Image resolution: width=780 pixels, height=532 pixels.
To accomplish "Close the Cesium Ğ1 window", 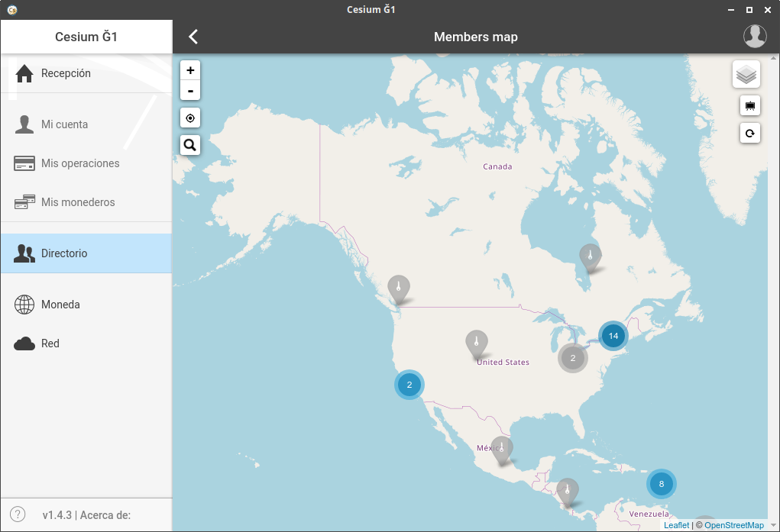I will tap(768, 9).
